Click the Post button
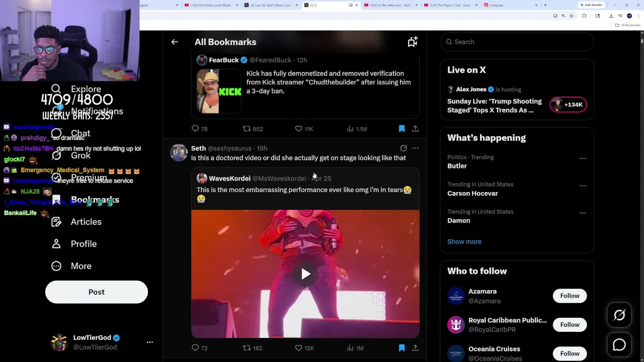The width and height of the screenshot is (644, 362). [x=97, y=292]
